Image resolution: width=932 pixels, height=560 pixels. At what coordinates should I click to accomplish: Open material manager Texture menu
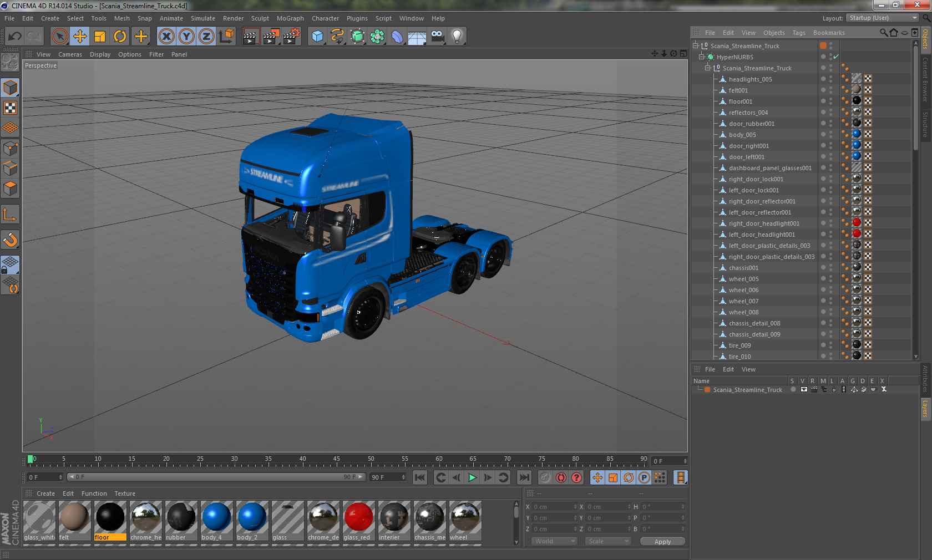pyautogui.click(x=125, y=493)
